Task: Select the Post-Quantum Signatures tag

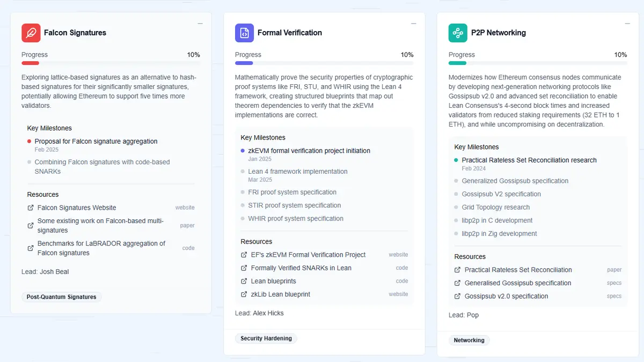Action: (x=62, y=297)
